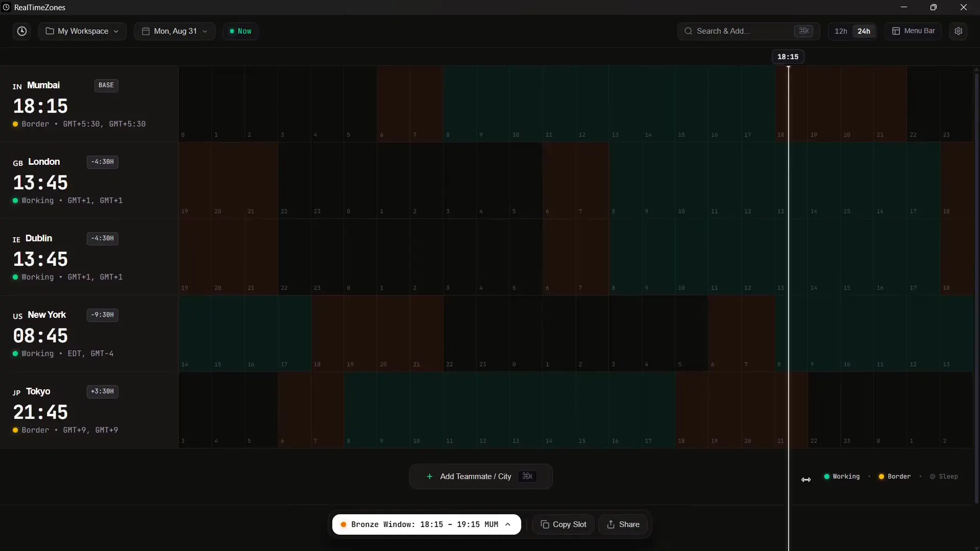980x551 pixels.
Task: Click the Share button
Action: 623,524
